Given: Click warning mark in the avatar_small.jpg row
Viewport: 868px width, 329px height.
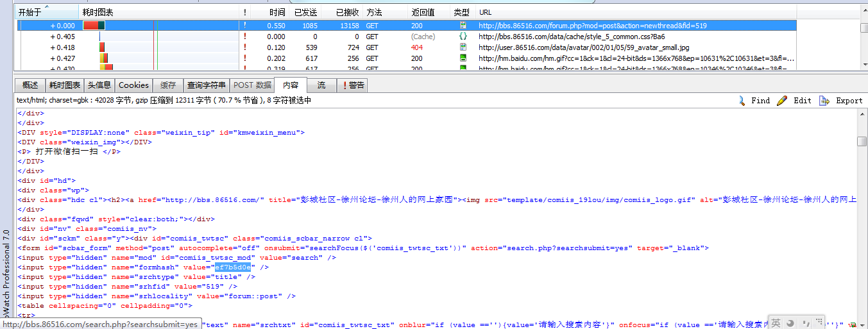Looking at the screenshot, I should (244, 47).
